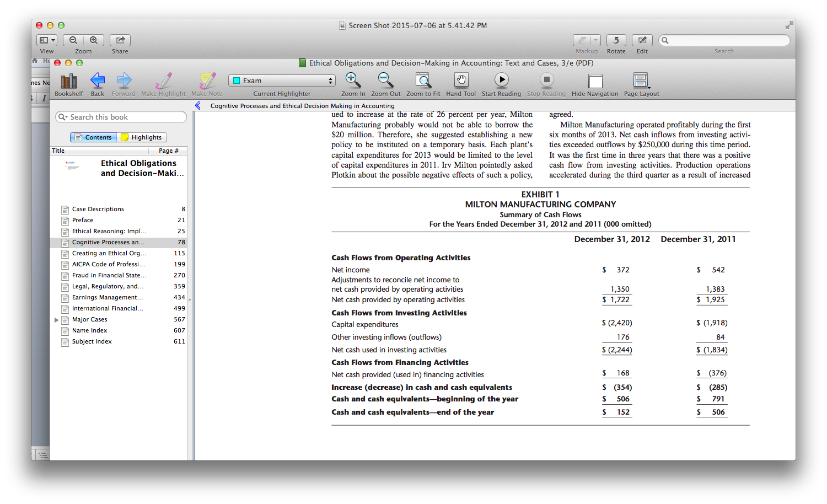Click the back chevron beside chapter title

[x=198, y=105]
